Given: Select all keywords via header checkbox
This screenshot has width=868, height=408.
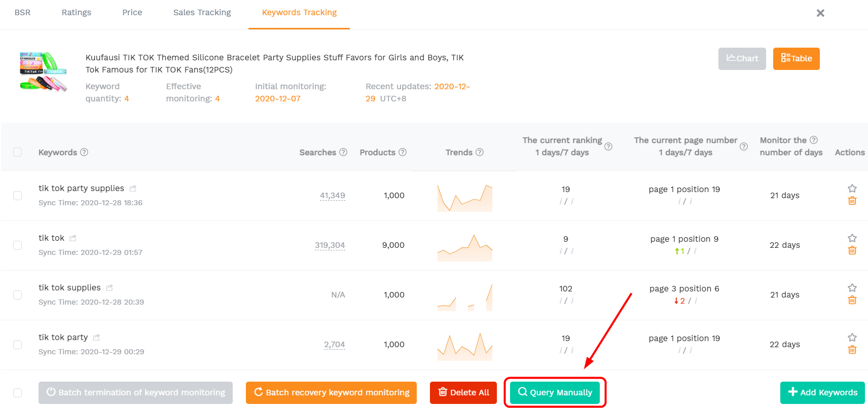Looking at the screenshot, I should tap(18, 152).
